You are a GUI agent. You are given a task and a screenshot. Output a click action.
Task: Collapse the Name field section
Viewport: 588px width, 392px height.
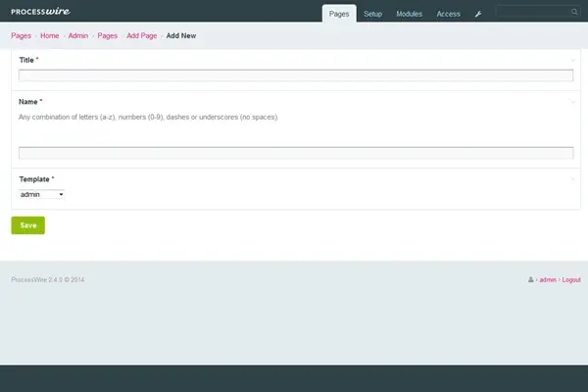click(572, 100)
